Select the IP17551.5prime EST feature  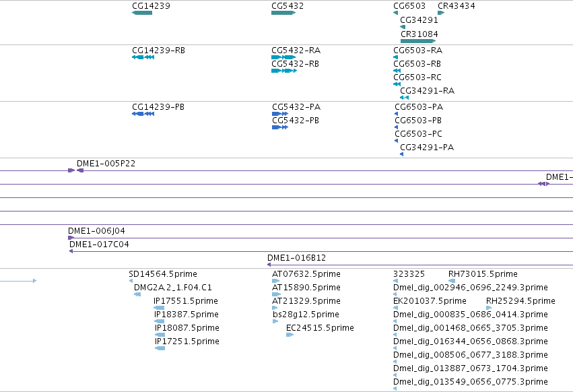click(x=159, y=308)
